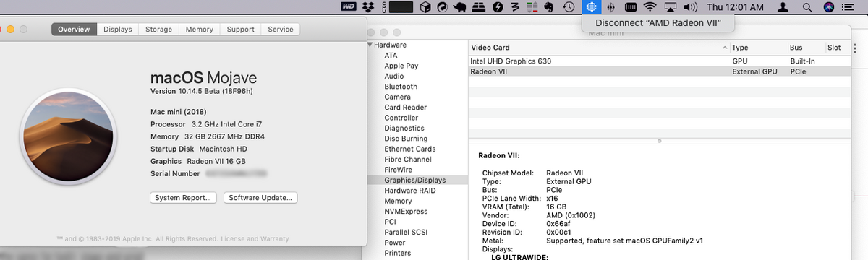The height and width of the screenshot is (260, 868).
Task: Click the battery-style memory menu bar icon
Action: pyautogui.click(x=630, y=7)
